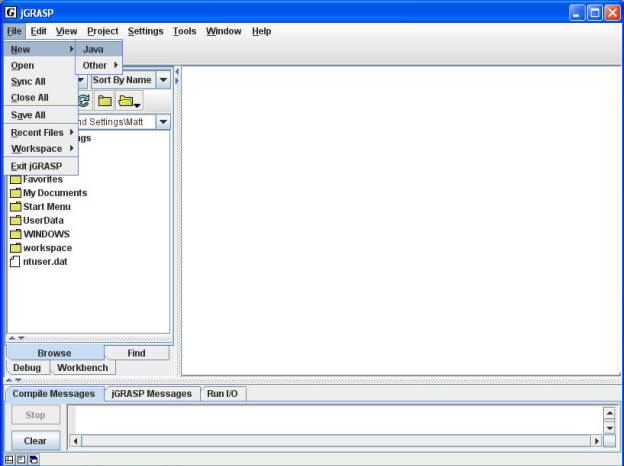Switch to the Find tab

pos(136,353)
